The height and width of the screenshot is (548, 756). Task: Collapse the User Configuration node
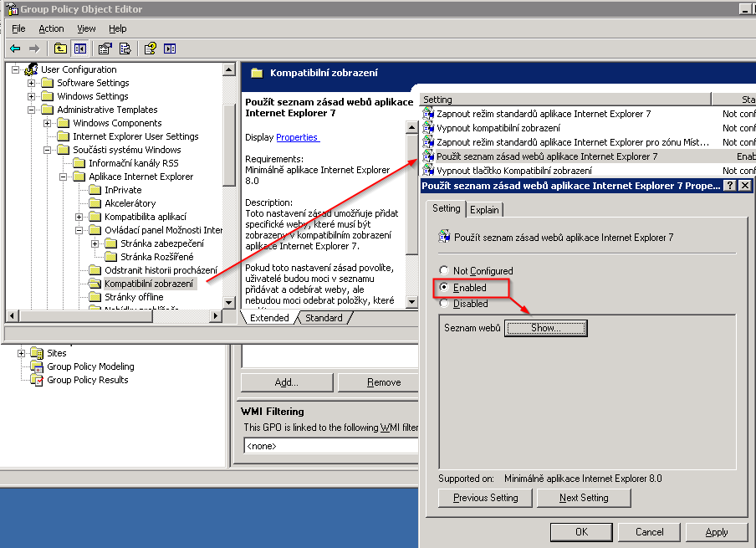point(15,69)
